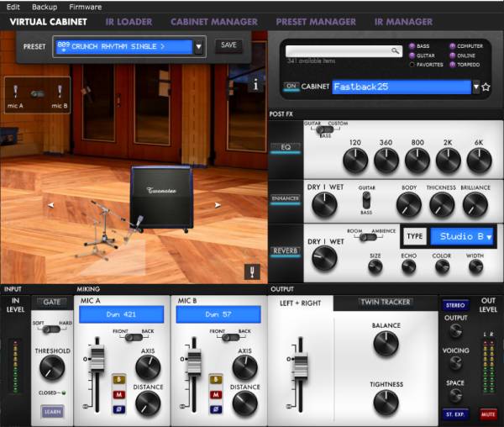Select the Favorites filter radio button
The width and height of the screenshot is (504, 427).
click(412, 64)
